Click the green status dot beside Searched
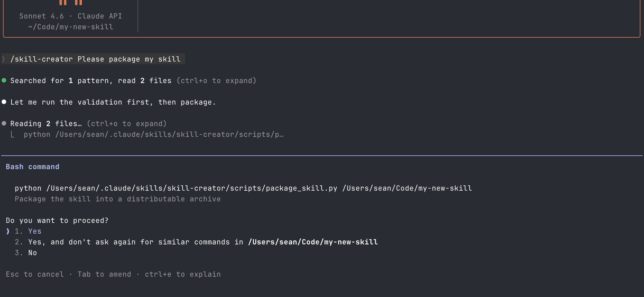Viewport: 644px width, 297px height. (x=4, y=80)
